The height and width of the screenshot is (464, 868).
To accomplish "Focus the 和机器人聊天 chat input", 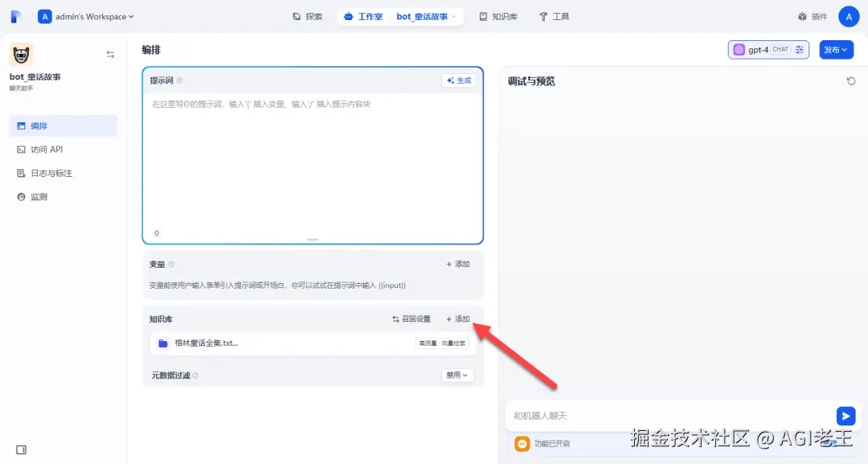I will (671, 416).
